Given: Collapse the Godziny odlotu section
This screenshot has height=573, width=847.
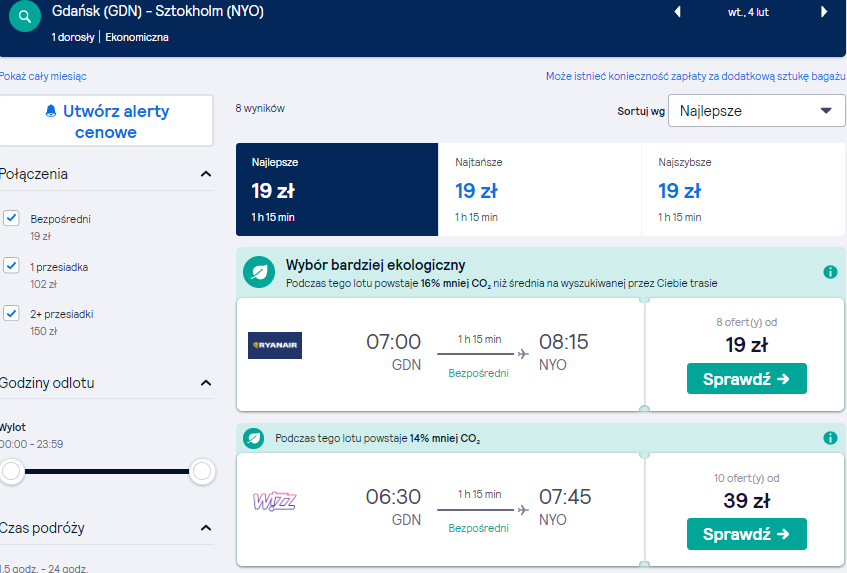Looking at the screenshot, I should click(x=206, y=383).
